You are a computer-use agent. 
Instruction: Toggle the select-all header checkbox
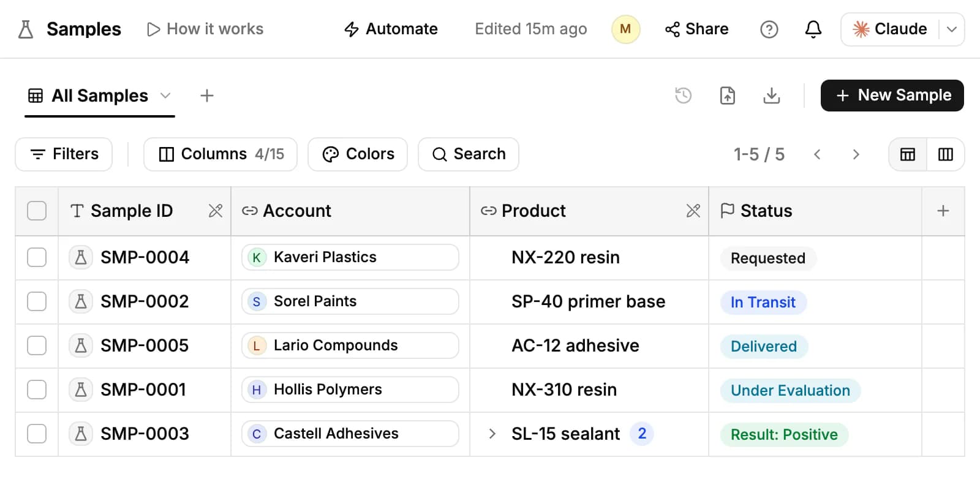(x=37, y=211)
